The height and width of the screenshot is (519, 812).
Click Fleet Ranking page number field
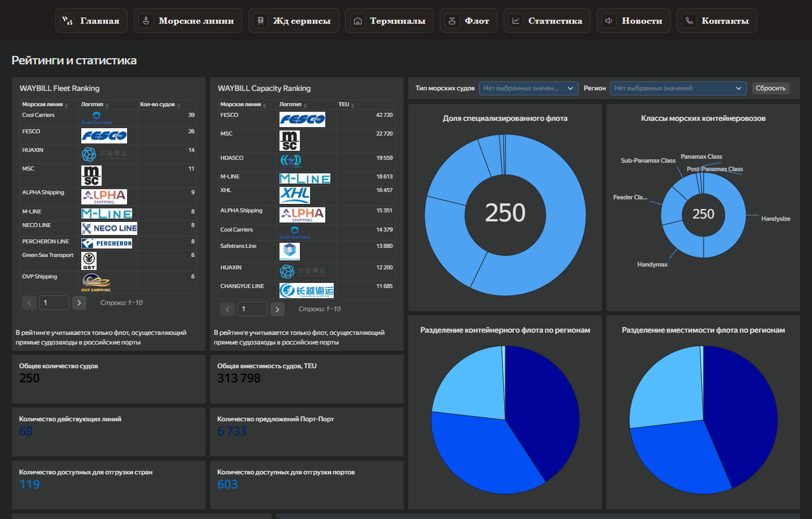pos(54,303)
